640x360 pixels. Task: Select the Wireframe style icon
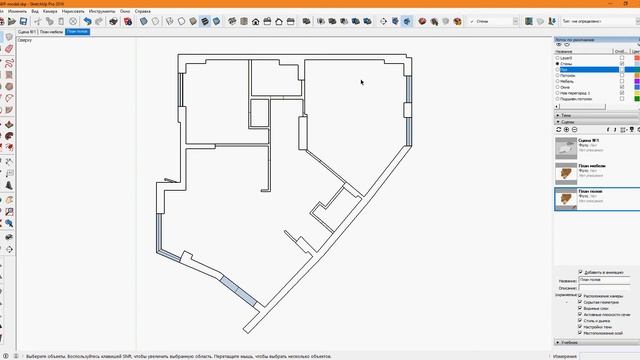[x=169, y=21]
